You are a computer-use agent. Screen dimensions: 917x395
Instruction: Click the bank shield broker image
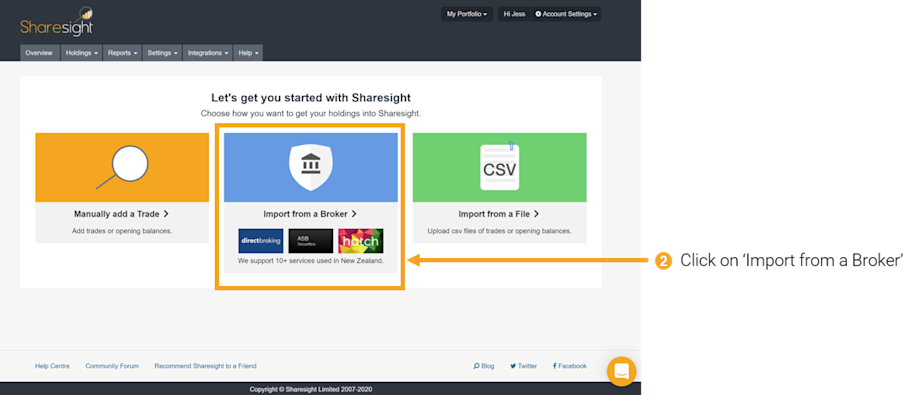pos(311,167)
